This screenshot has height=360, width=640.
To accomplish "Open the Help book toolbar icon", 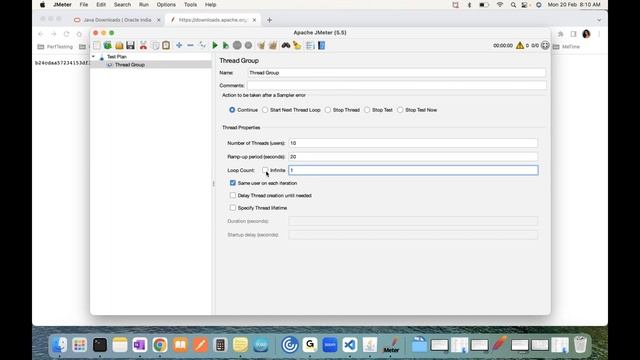I will click(x=322, y=45).
